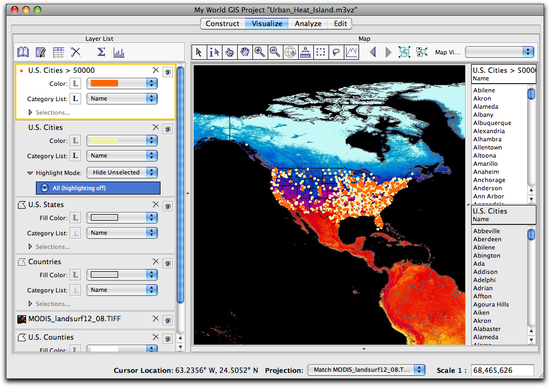Click the Scale input field
The width and height of the screenshot is (550, 387).
(x=502, y=370)
